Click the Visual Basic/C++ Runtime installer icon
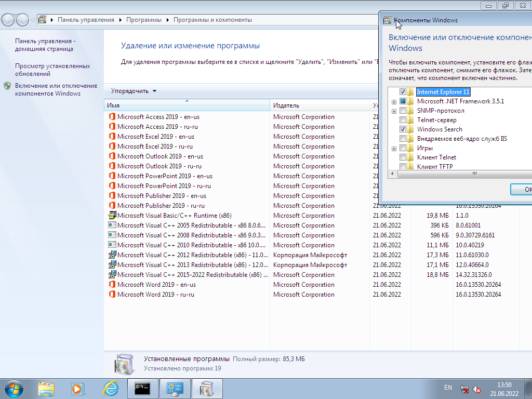Viewport: 532px width, 399px height. (112, 215)
